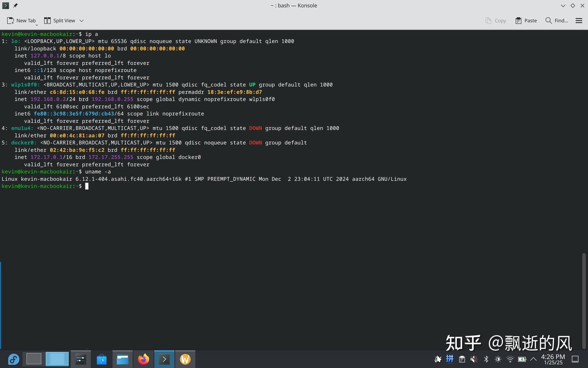Click the show desktop button
Image resolution: width=588 pixels, height=368 pixels.
(x=576, y=359)
